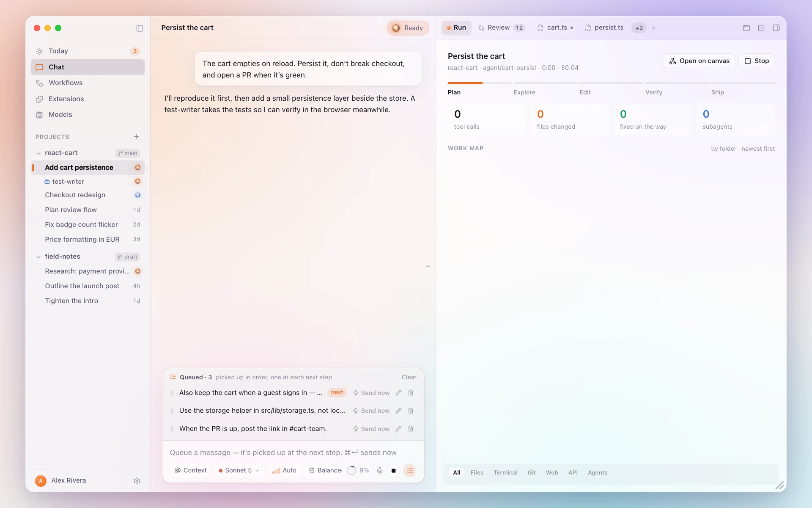Image resolution: width=812 pixels, height=508 pixels.
Task: Edit the queued #cart-team message
Action: (398, 429)
